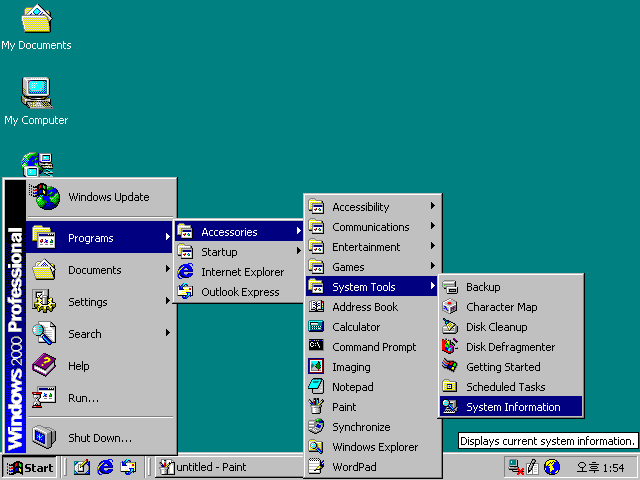Click the Backup icon in System Tools
This screenshot has height=480, width=640.
[450, 287]
